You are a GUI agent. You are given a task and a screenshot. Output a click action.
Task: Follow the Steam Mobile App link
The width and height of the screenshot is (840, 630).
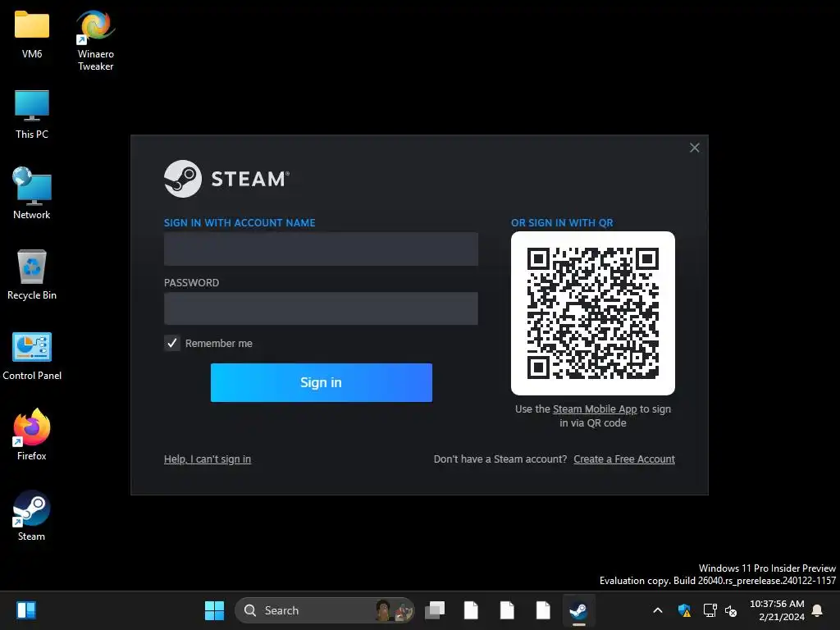point(595,409)
